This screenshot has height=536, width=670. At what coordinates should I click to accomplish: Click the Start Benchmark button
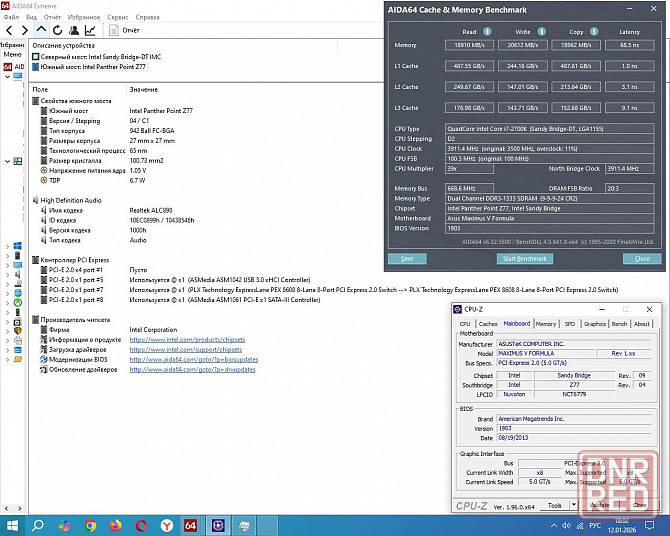[x=524, y=259]
